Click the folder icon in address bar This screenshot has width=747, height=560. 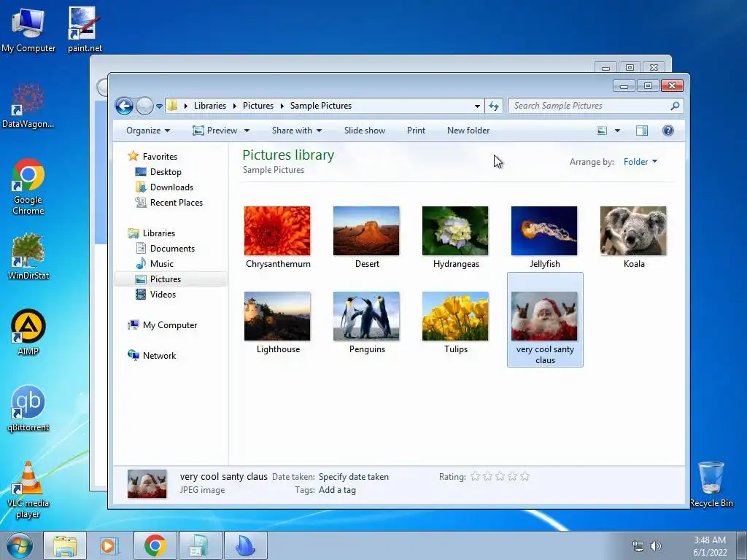(x=172, y=106)
